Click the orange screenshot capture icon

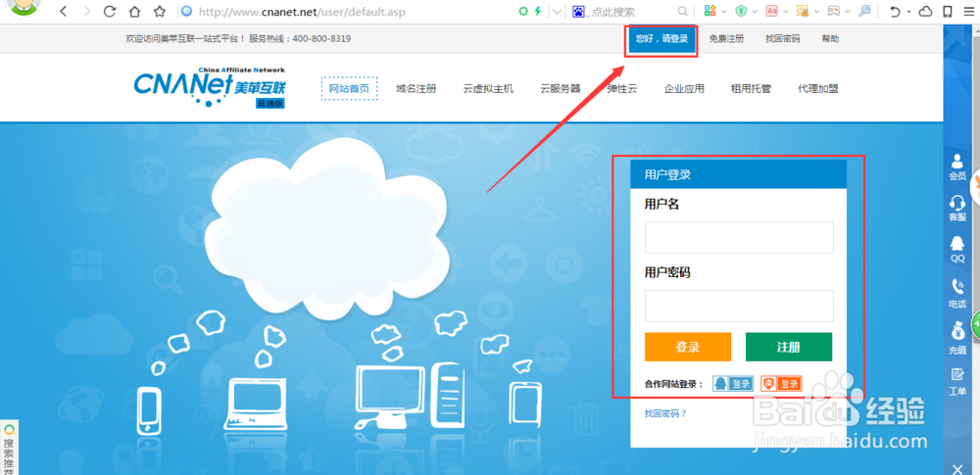[x=803, y=11]
